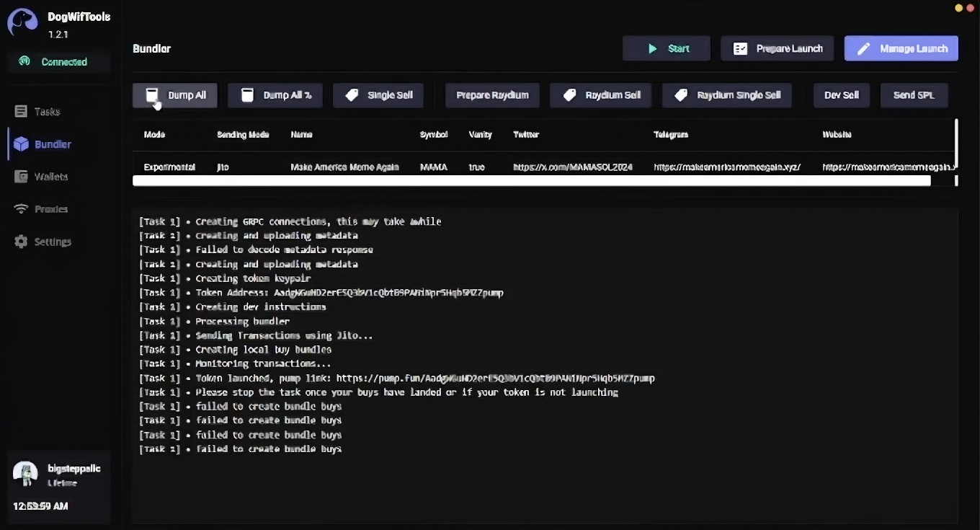The width and height of the screenshot is (980, 530).
Task: Click the Processing bundler log line
Action: (x=214, y=321)
